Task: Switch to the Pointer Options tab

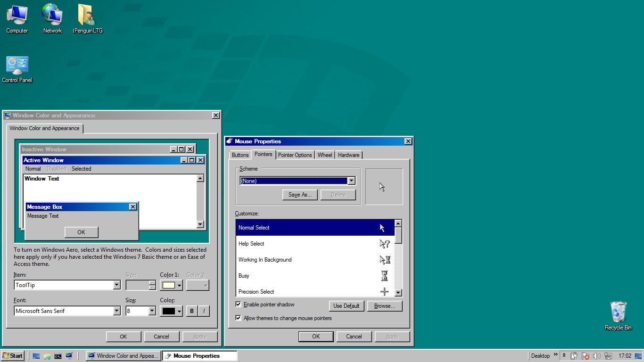Action: click(x=295, y=155)
